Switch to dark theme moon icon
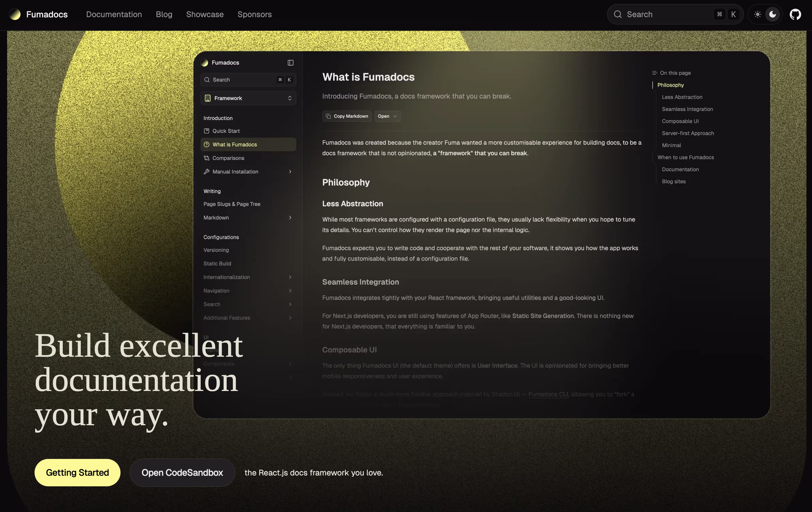The height and width of the screenshot is (512, 812). (773, 15)
